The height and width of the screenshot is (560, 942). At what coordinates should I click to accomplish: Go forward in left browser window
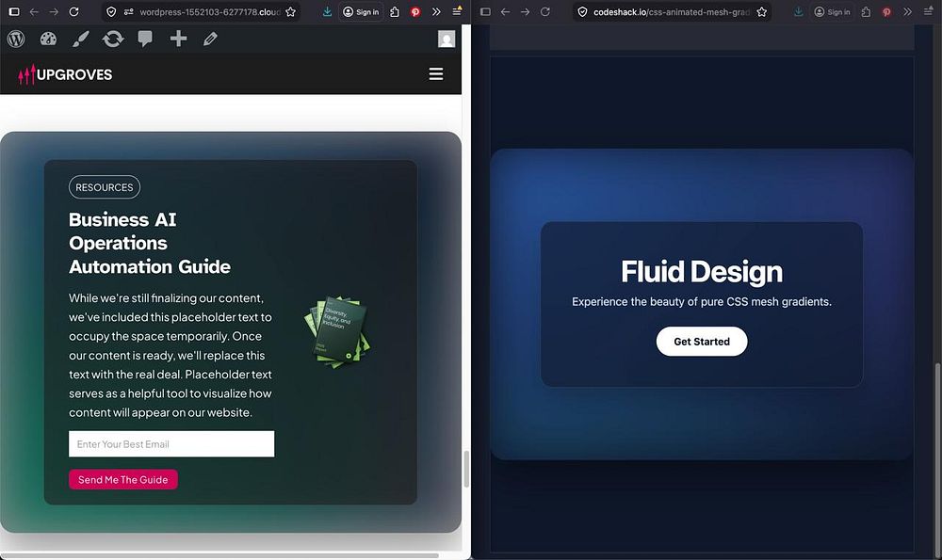(54, 11)
